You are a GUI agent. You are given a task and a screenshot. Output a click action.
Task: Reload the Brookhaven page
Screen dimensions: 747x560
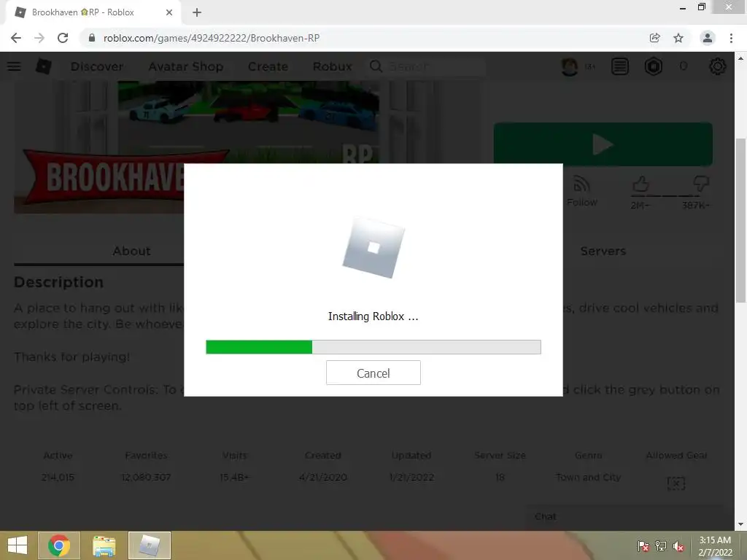coord(63,38)
